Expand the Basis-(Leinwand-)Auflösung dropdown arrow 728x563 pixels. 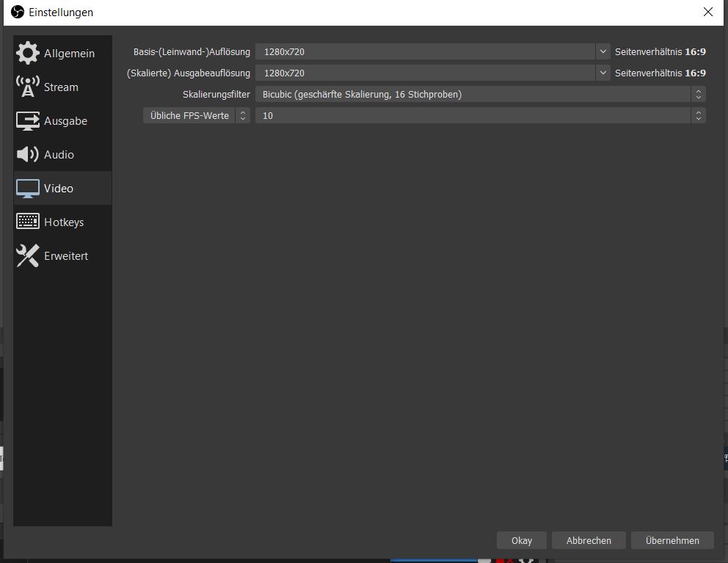[603, 51]
